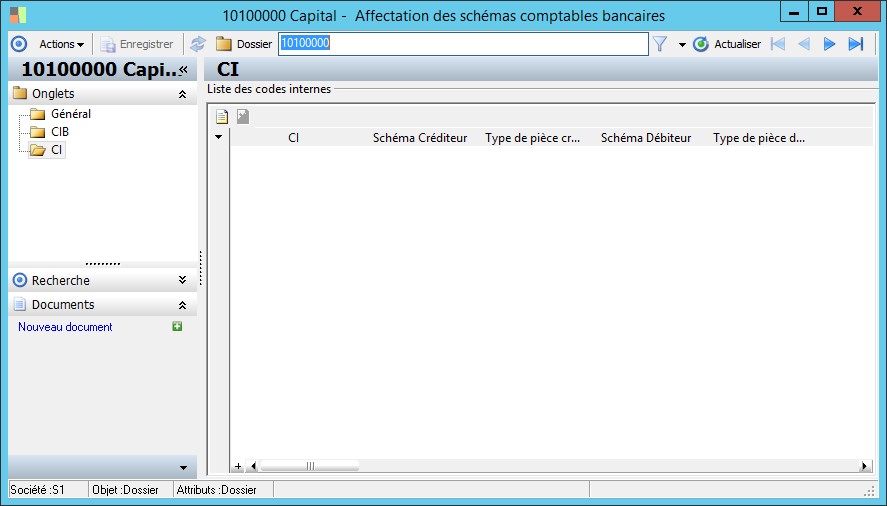Click the Documents section page icon
Image resolution: width=887 pixels, height=506 pixels.
pyautogui.click(x=20, y=305)
